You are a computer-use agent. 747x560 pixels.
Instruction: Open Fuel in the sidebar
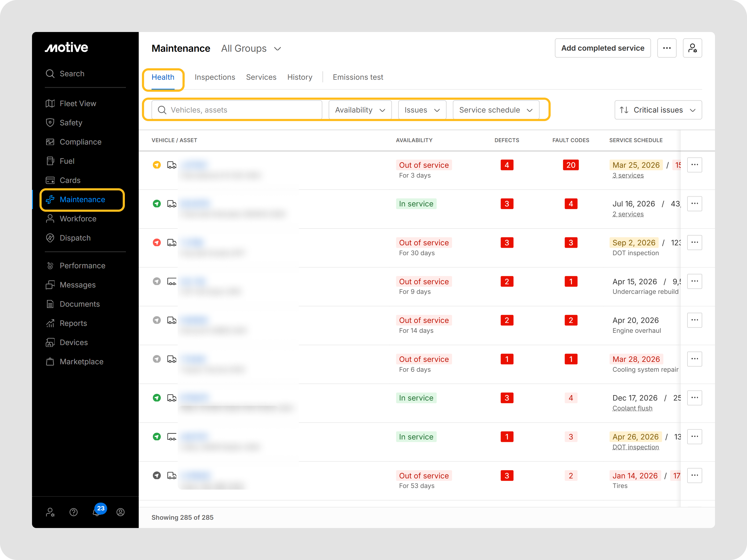pyautogui.click(x=60, y=161)
